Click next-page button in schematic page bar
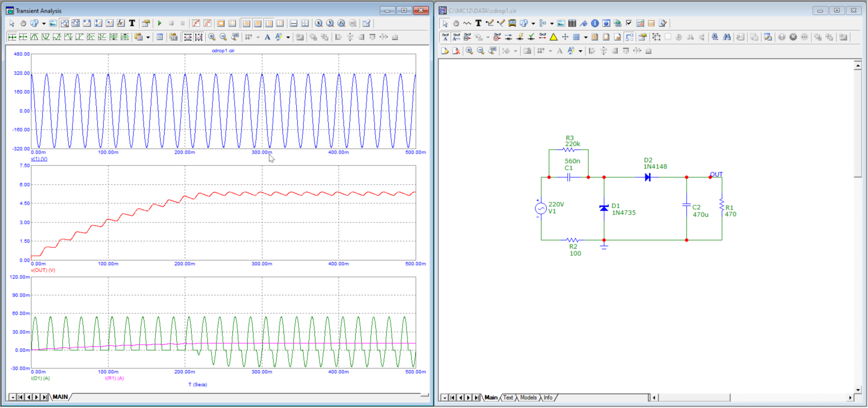This screenshot has height=408, width=868. 468,398
